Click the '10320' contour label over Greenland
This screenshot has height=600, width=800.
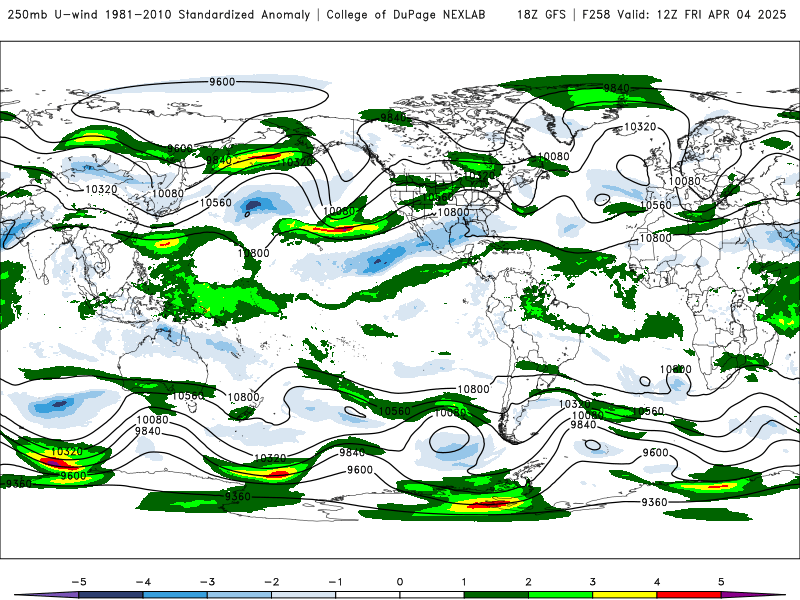pyautogui.click(x=640, y=126)
